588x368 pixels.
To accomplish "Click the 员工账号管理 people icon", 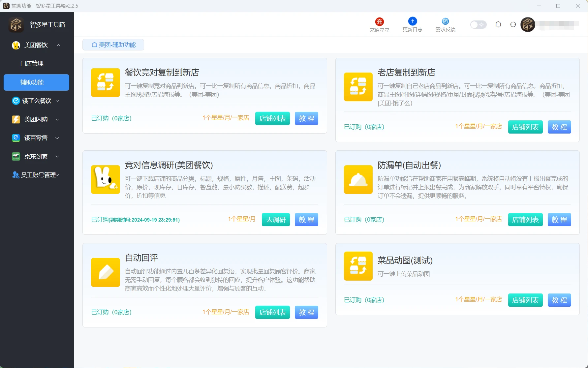I will (16, 175).
